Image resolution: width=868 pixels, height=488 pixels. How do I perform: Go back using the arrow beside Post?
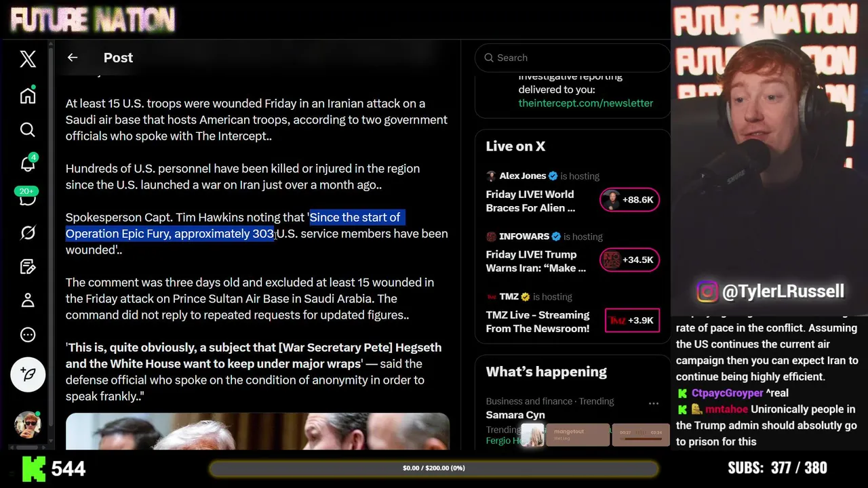point(73,58)
